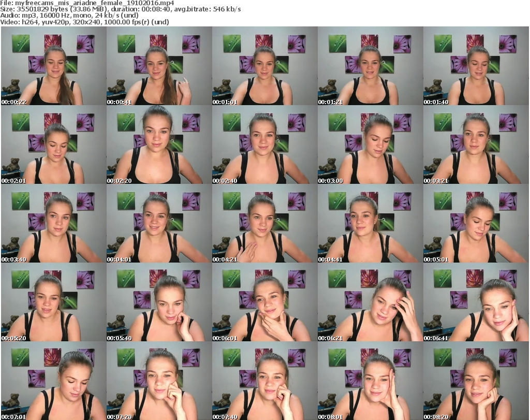
Task: Click the frame stamped 00:05:40
Action: [158, 302]
